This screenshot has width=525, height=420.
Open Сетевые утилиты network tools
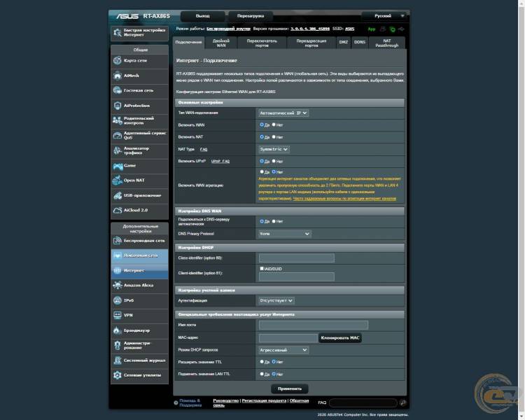(139, 375)
